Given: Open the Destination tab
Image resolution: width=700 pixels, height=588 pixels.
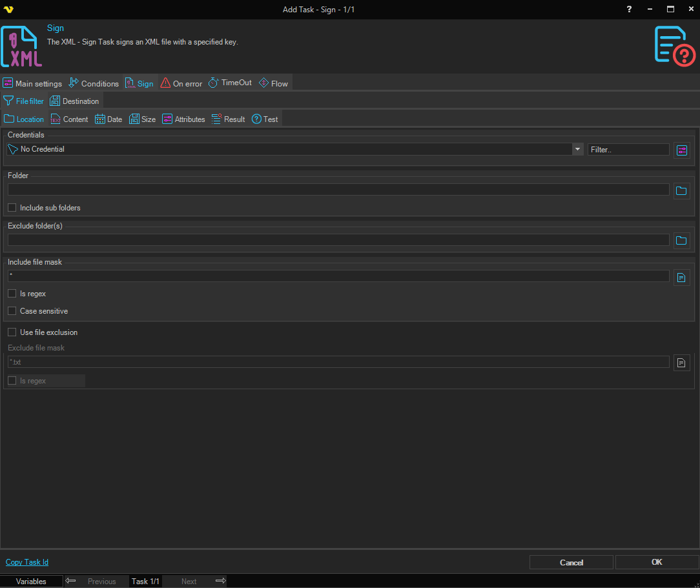Looking at the screenshot, I should pyautogui.click(x=75, y=101).
